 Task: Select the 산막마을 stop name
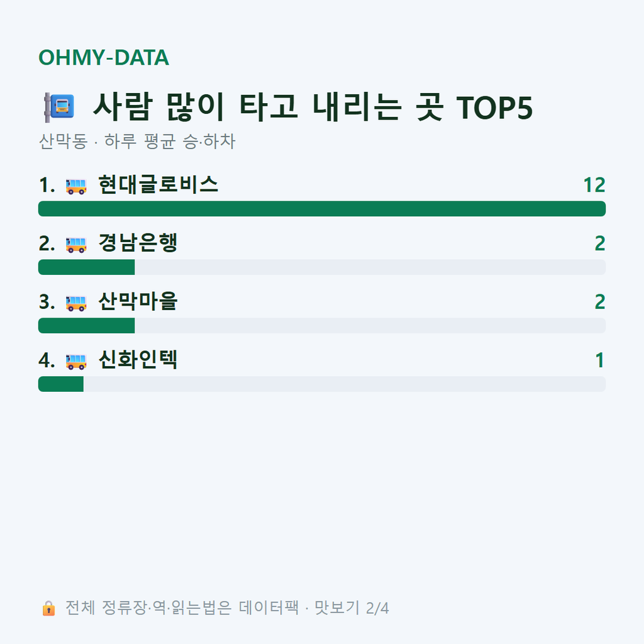[138, 301]
